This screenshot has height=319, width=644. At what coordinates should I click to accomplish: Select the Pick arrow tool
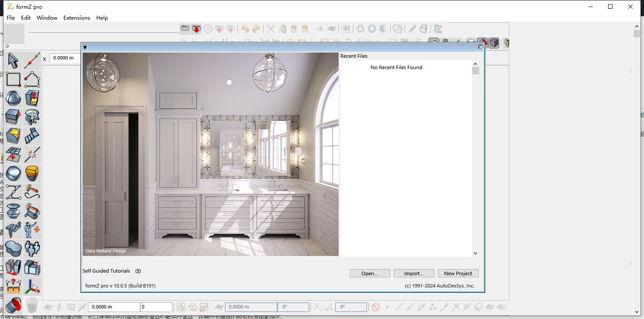(x=13, y=60)
